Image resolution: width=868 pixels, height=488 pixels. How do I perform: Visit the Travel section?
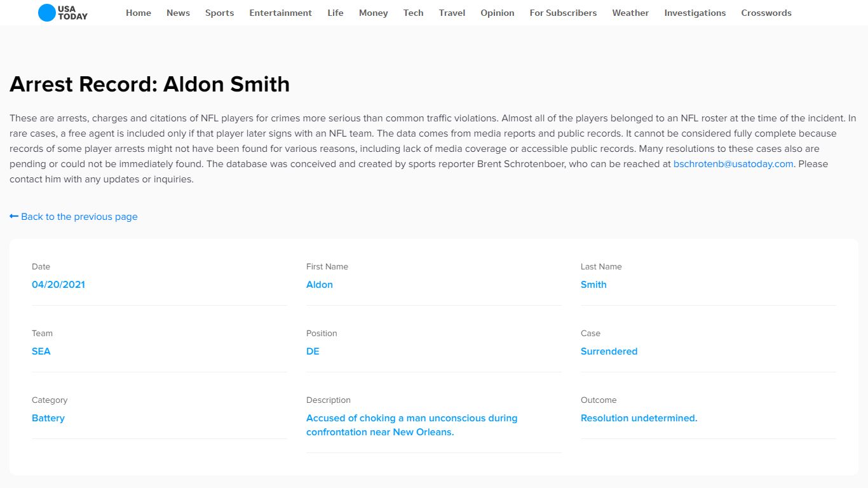(452, 13)
